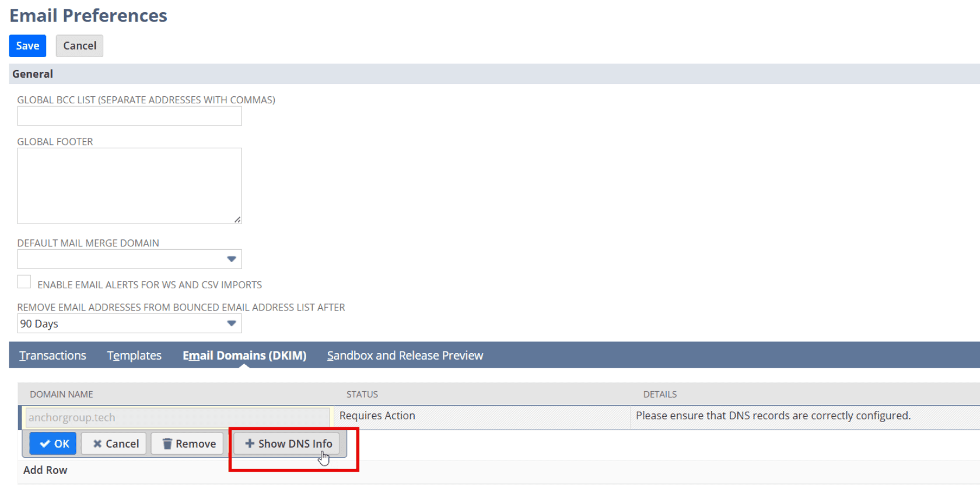Click the anchorgroup.tech domain name field
Screen dimensions: 980x488
[178, 417]
